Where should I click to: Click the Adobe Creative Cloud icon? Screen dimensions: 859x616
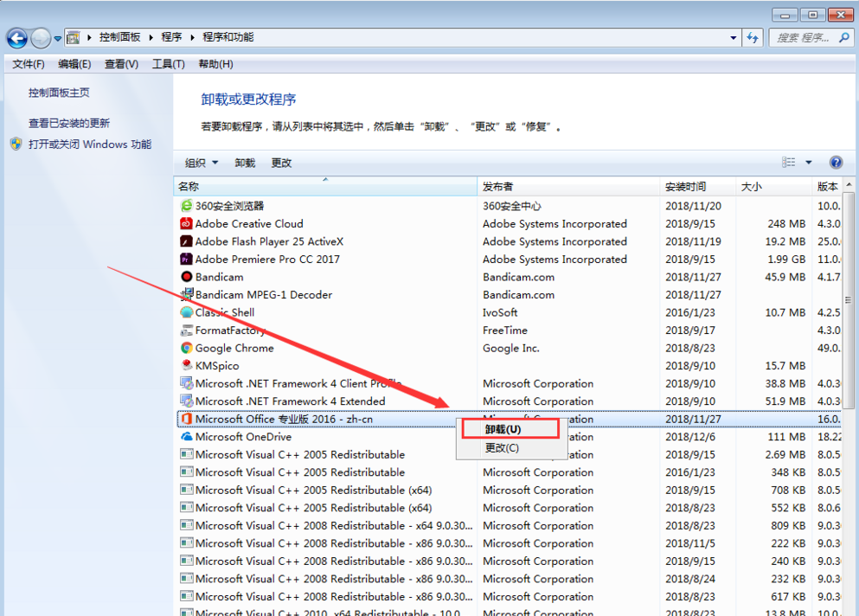(185, 223)
